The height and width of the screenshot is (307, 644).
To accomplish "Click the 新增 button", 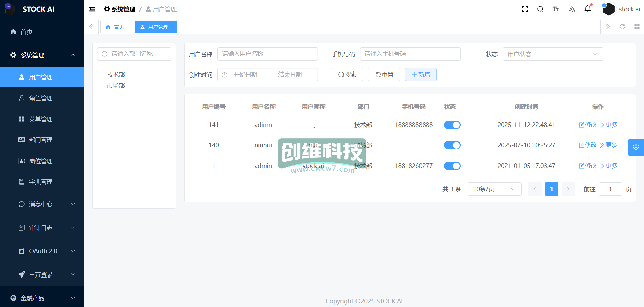I will 420,75.
